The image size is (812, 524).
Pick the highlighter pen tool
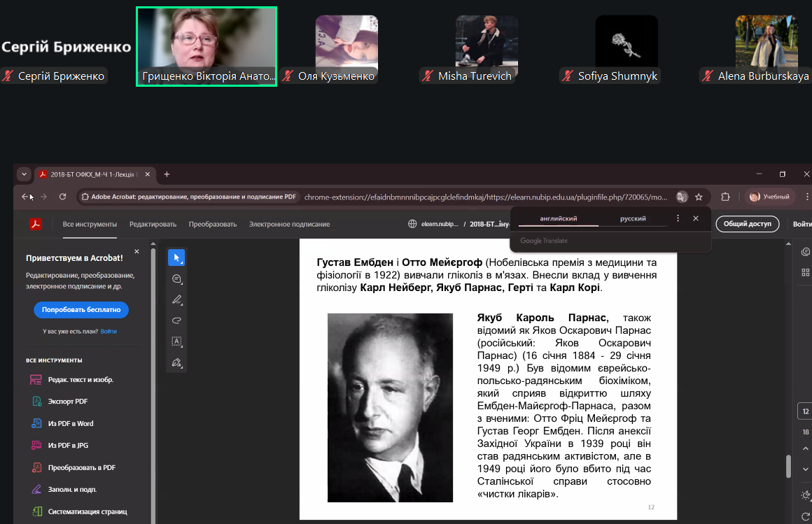[176, 299]
